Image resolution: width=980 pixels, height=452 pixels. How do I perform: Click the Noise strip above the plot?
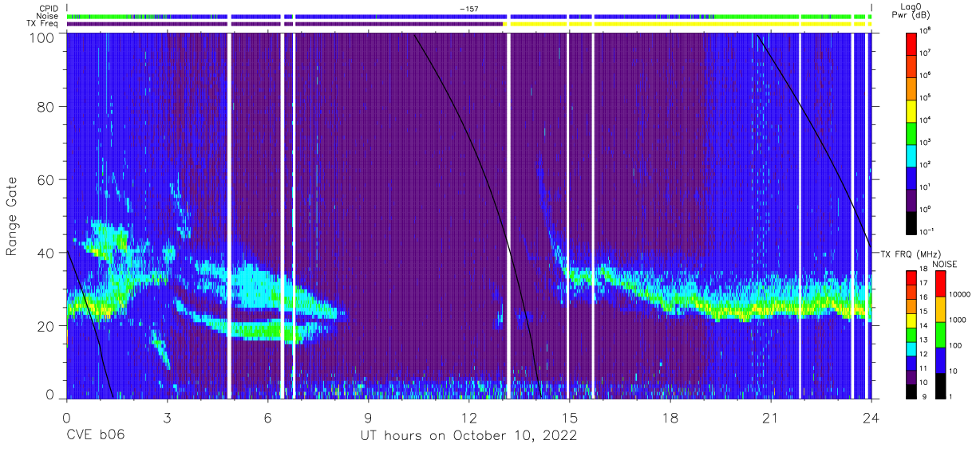[x=469, y=16]
